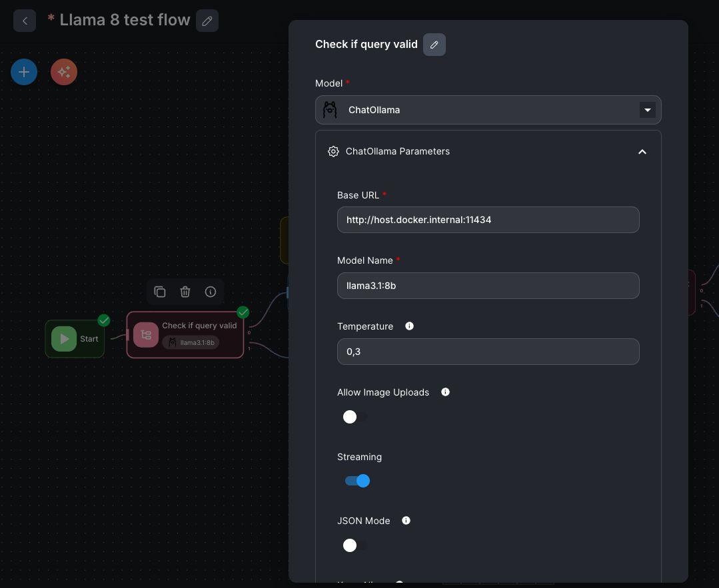The height and width of the screenshot is (588, 719).
Task: Click the pencil icon next to Check if query valid
Action: [x=434, y=44]
